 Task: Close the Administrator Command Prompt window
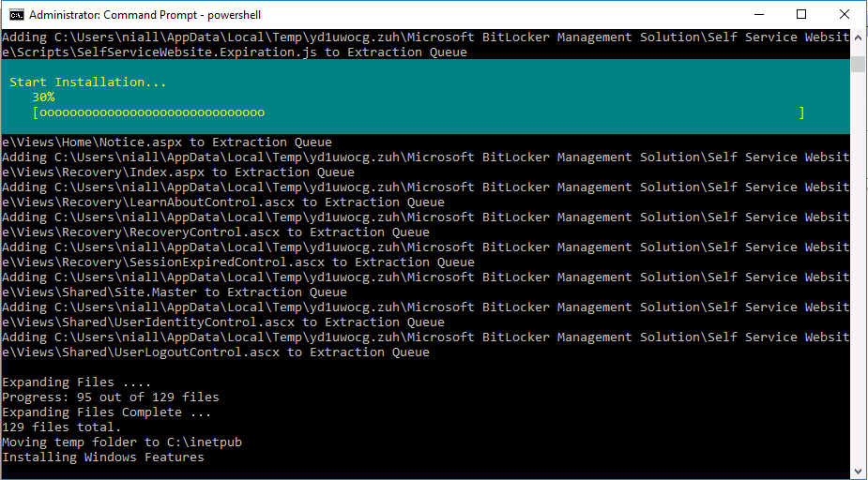tap(845, 14)
